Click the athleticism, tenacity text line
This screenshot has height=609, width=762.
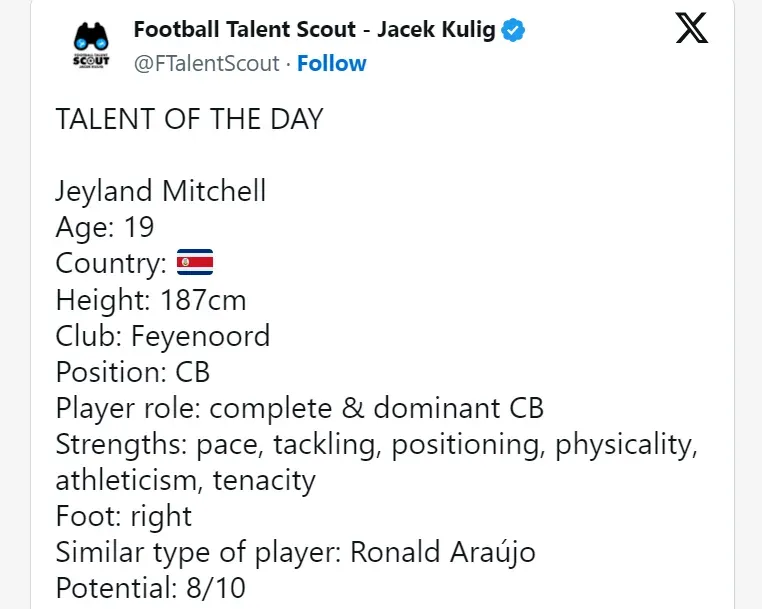[185, 481]
